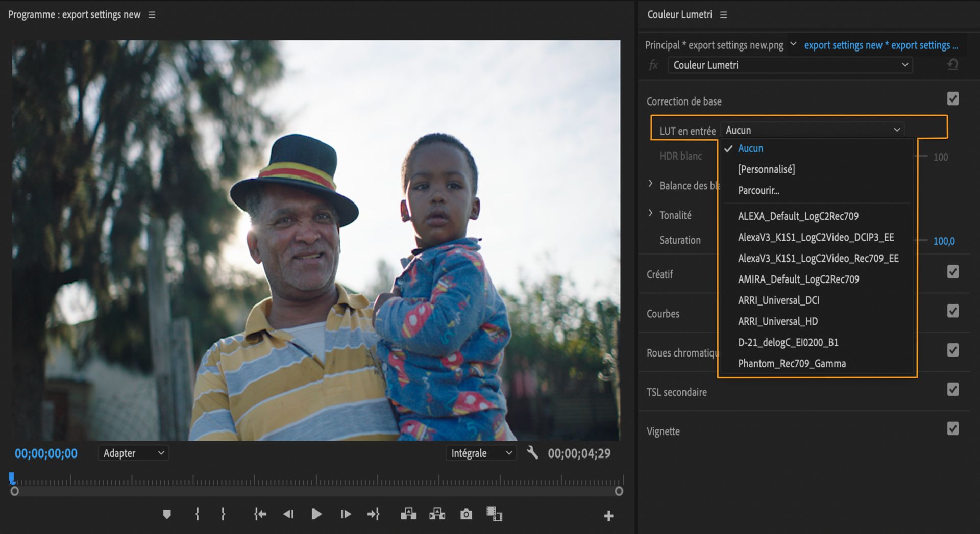Open the Adapter zoom level dropdown
Viewport: 980px width, 534px height.
[133, 453]
